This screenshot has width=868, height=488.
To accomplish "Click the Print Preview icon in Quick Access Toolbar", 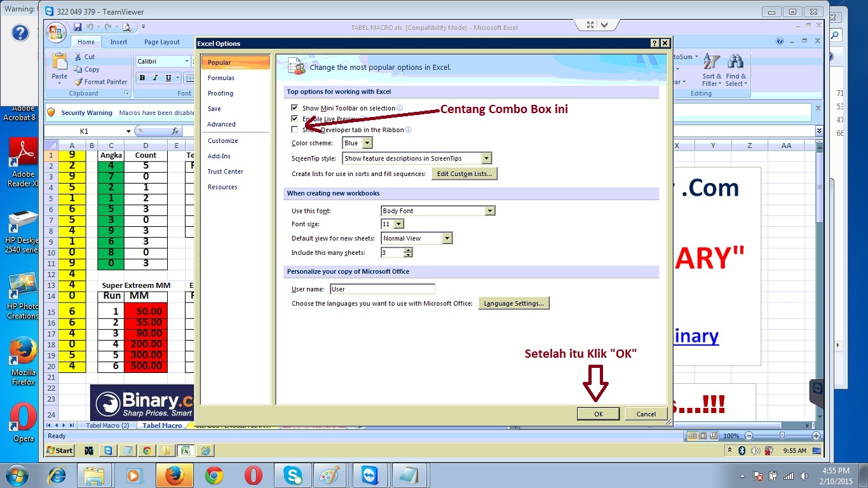I will (126, 27).
